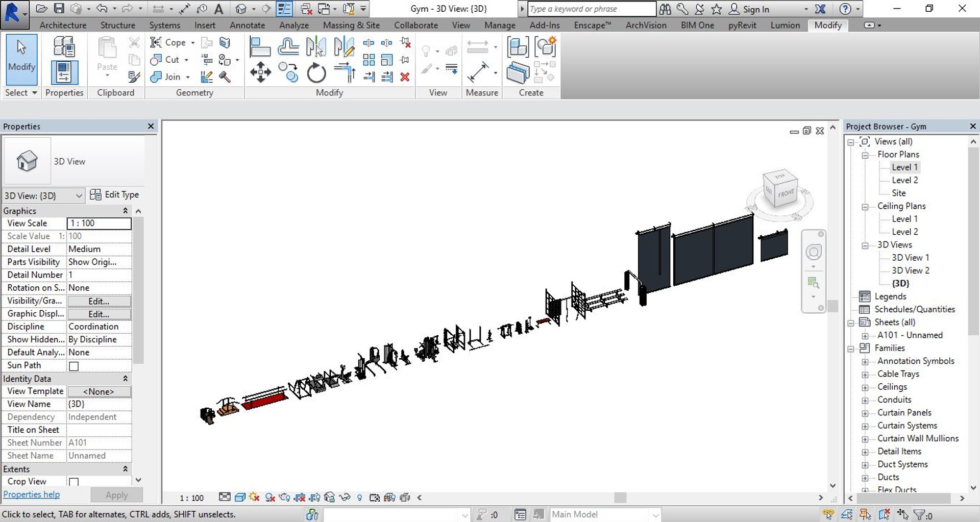
Task: Select the Array tool
Action: 369,60
